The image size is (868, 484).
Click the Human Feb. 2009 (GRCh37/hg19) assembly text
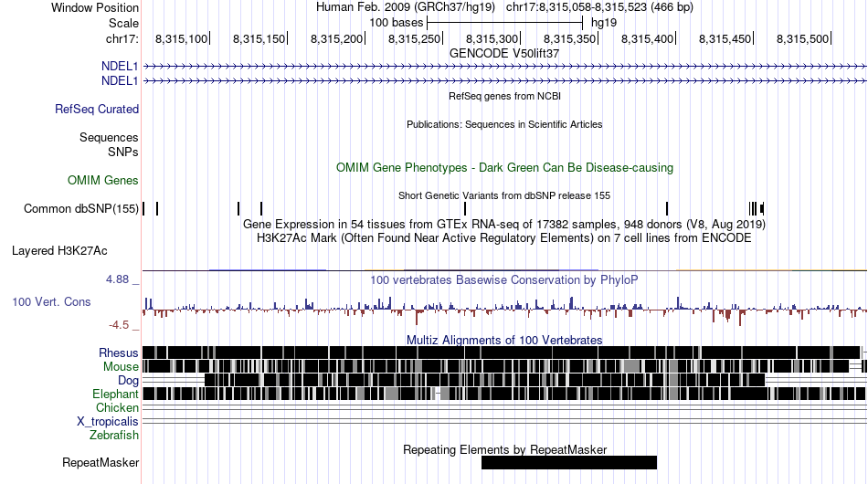click(405, 7)
